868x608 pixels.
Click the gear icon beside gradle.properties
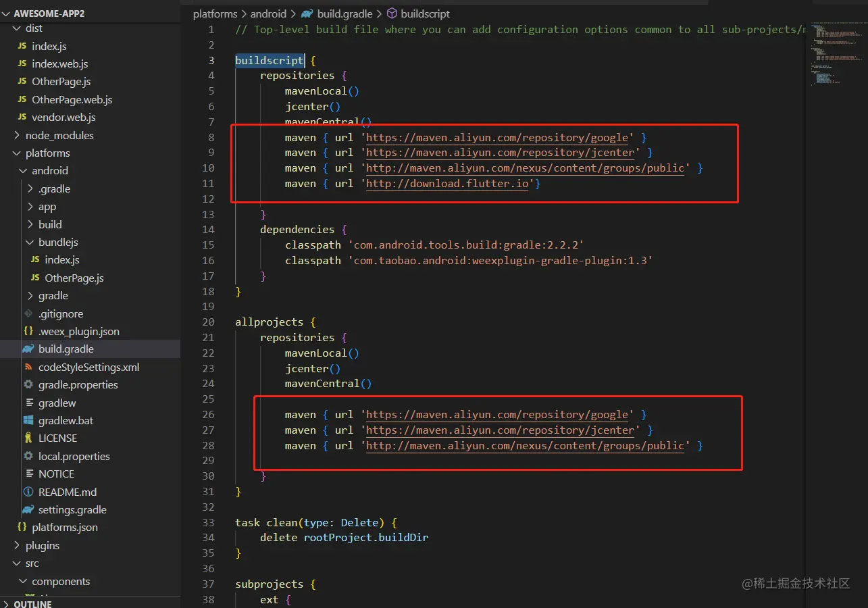click(28, 385)
